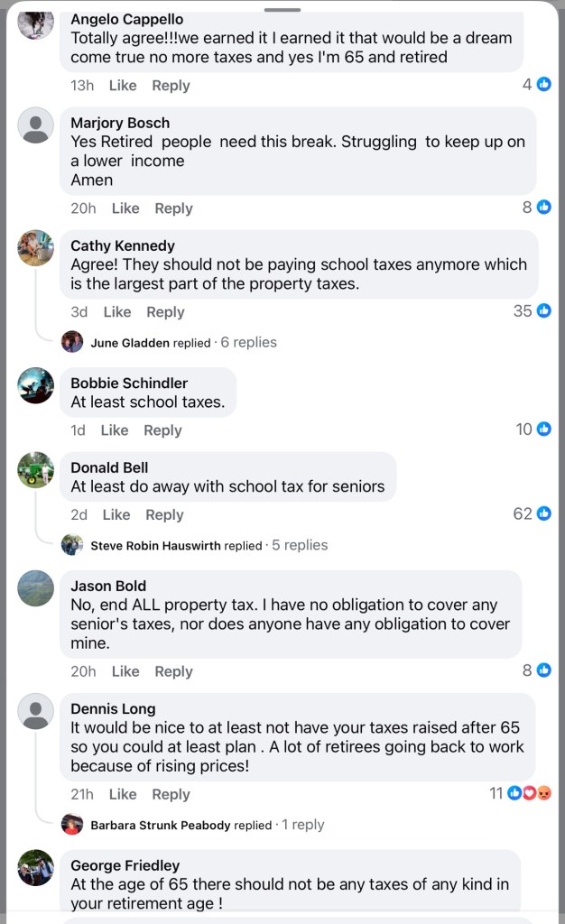The height and width of the screenshot is (924, 565).
Task: Open reactions on Cathy Kennedy's comment
Action: 533,310
